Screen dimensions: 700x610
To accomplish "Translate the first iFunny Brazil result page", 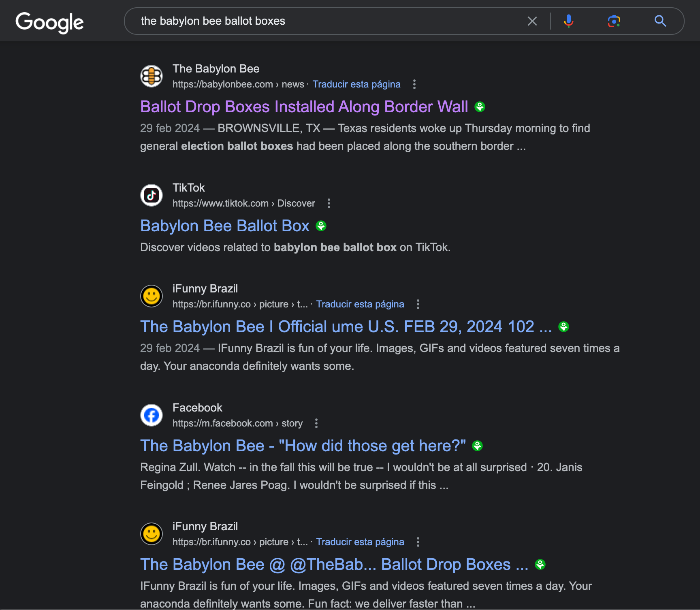I will pyautogui.click(x=360, y=304).
